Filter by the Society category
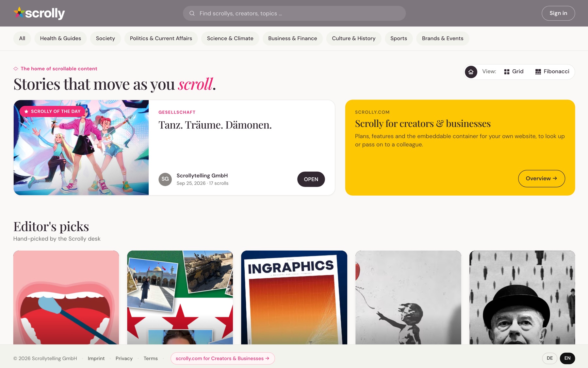 106,38
